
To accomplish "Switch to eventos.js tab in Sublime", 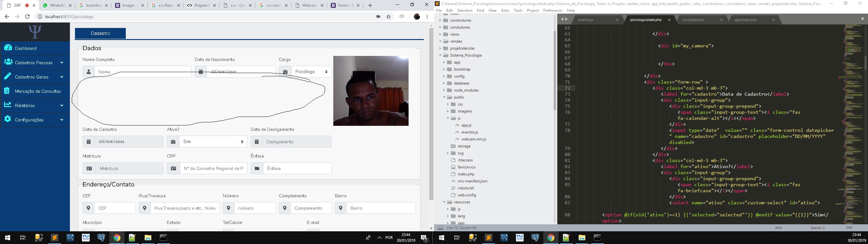I will pos(586,20).
